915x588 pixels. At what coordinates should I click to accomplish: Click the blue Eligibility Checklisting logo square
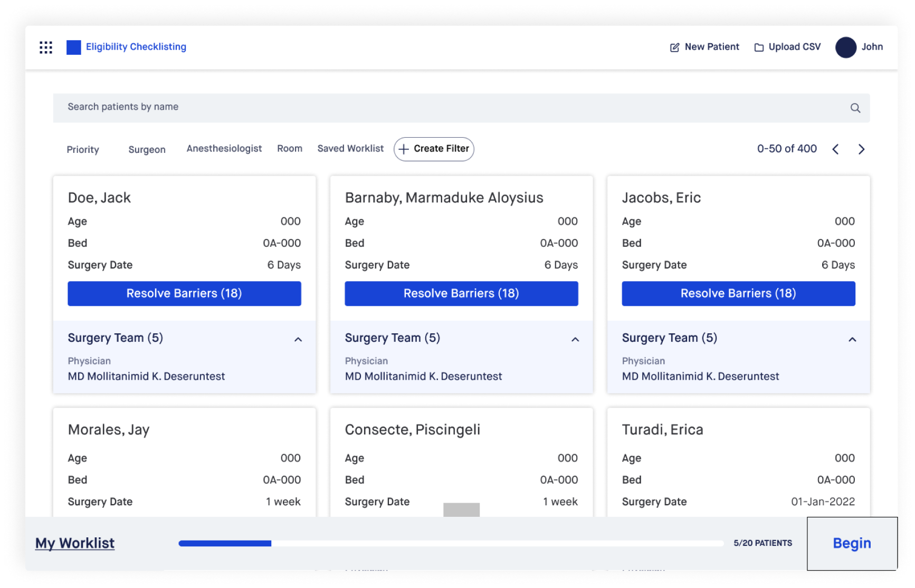pos(73,47)
